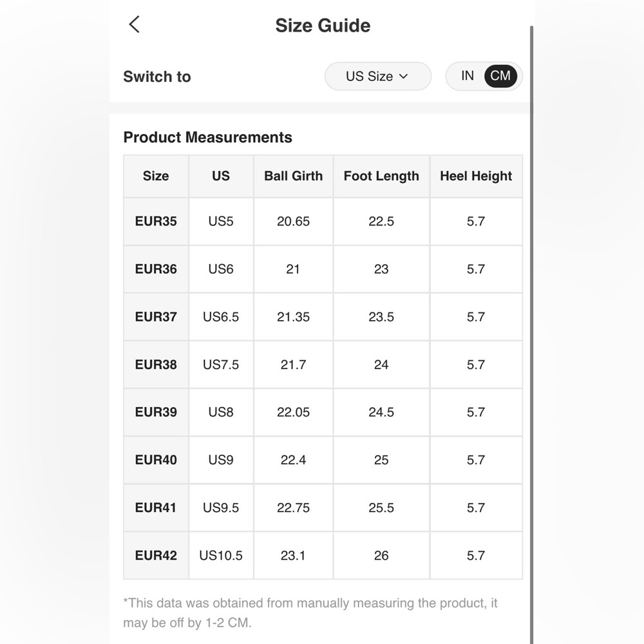Image resolution: width=644 pixels, height=644 pixels.
Task: Click the Size column header
Action: [x=156, y=176]
